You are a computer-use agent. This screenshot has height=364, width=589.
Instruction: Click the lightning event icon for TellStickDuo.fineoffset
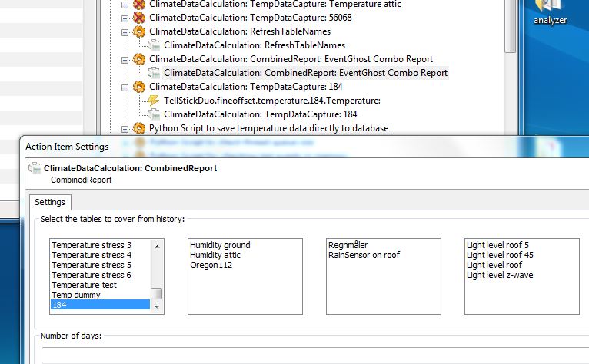[153, 101]
